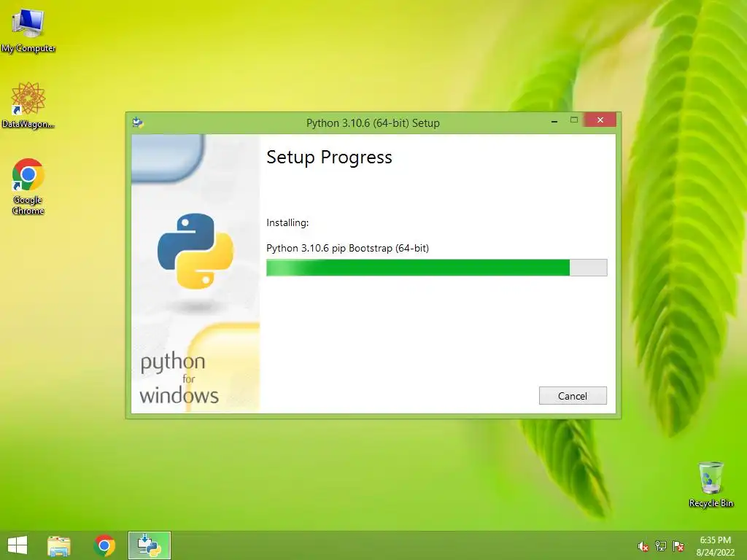Click the 'Python 3.10.6 (64-bit) Setup' title

click(x=373, y=122)
